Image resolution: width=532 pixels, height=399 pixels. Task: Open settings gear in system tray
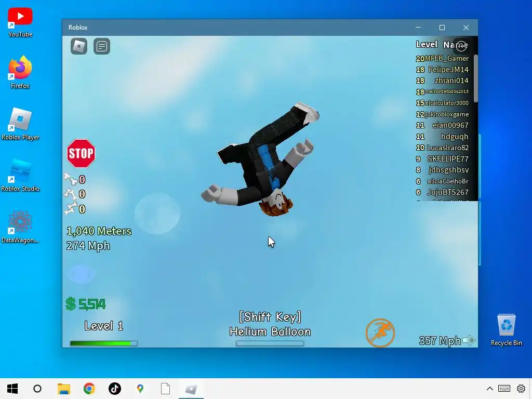pos(521,389)
